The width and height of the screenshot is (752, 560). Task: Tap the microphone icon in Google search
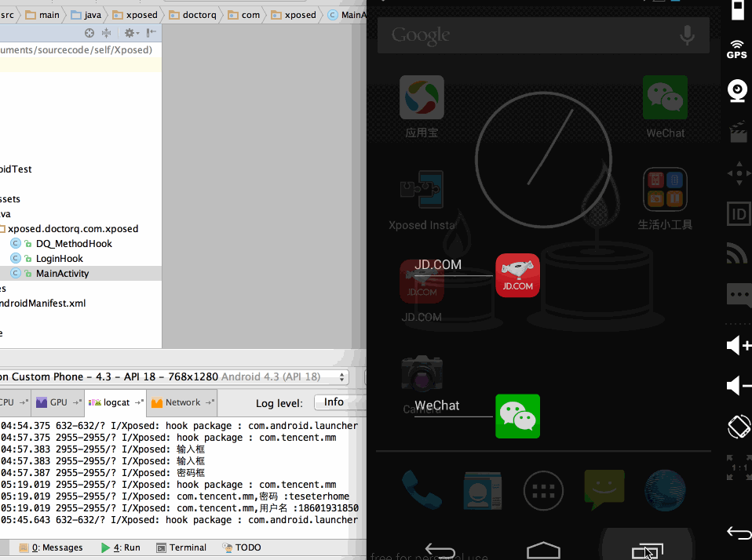(x=687, y=35)
